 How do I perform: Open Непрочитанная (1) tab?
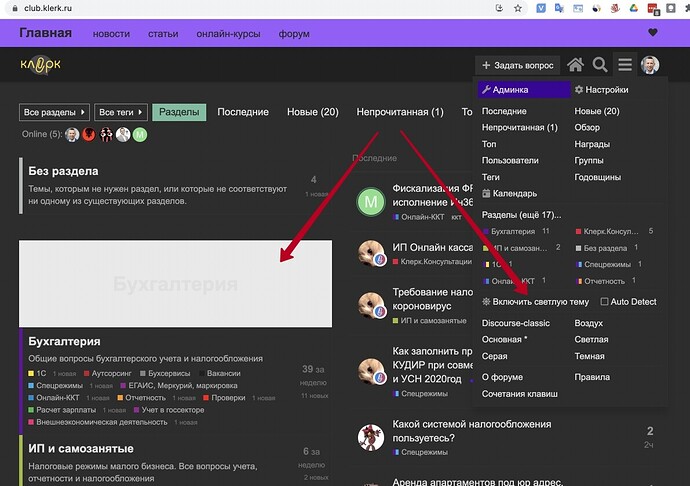(400, 112)
